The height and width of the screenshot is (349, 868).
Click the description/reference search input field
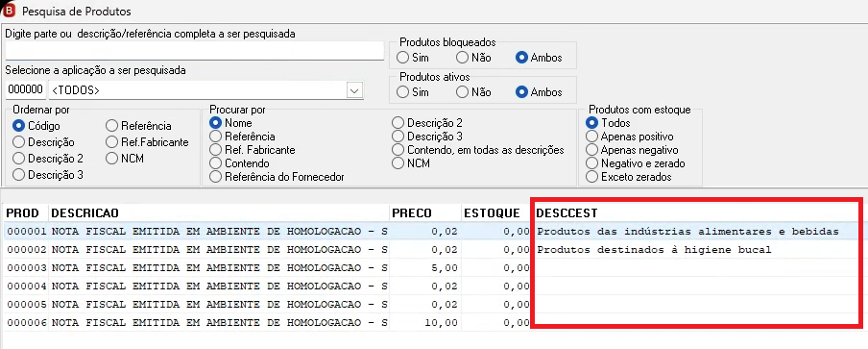[194, 50]
